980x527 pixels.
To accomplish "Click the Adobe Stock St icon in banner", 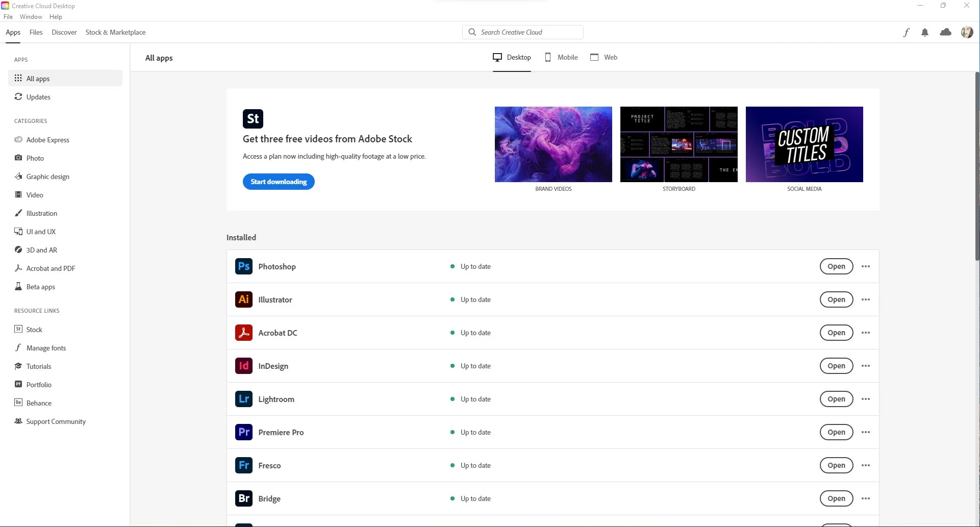I will [253, 119].
